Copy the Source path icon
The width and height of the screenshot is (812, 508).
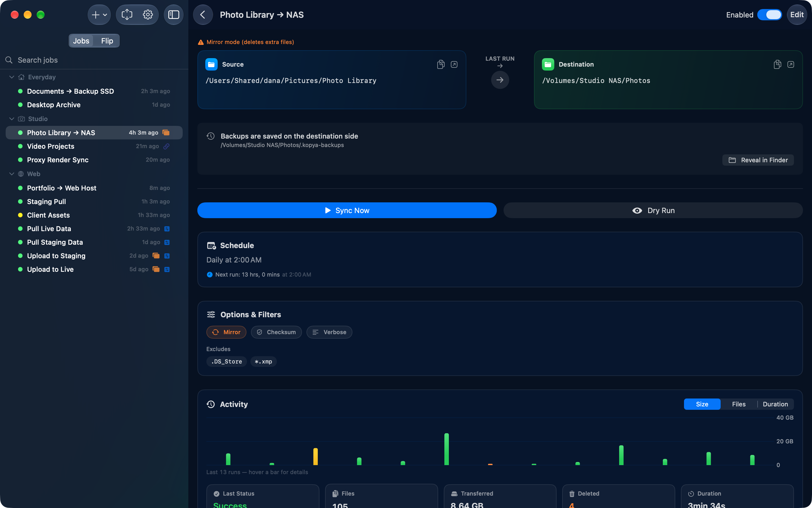441,64
